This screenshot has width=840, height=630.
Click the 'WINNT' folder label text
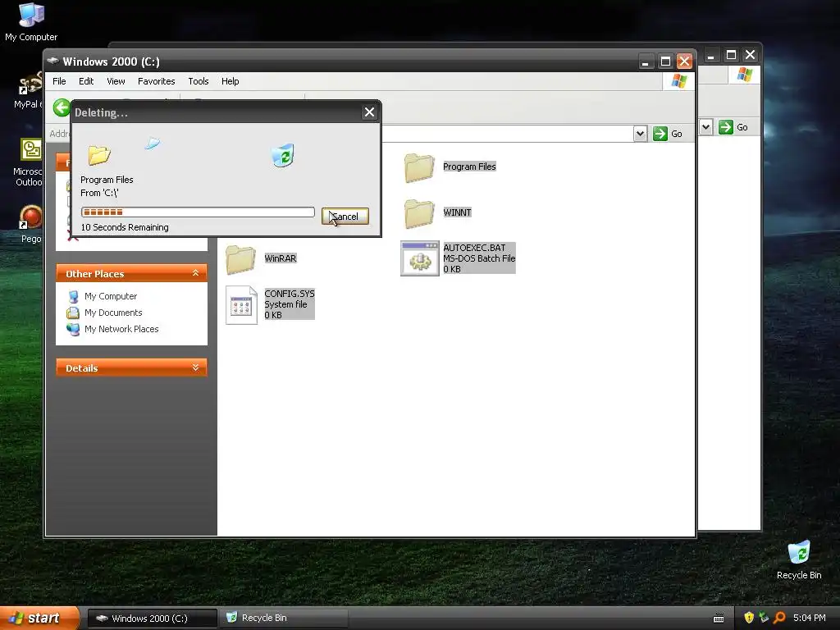coord(457,212)
